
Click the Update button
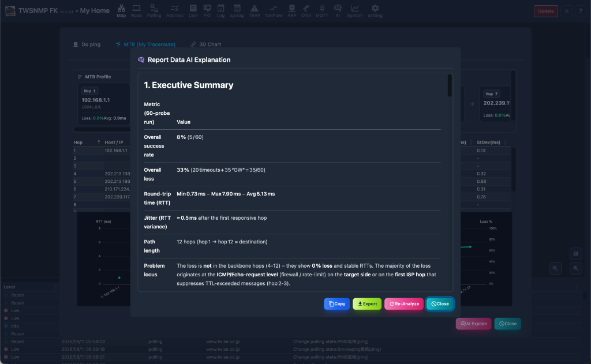coord(545,11)
